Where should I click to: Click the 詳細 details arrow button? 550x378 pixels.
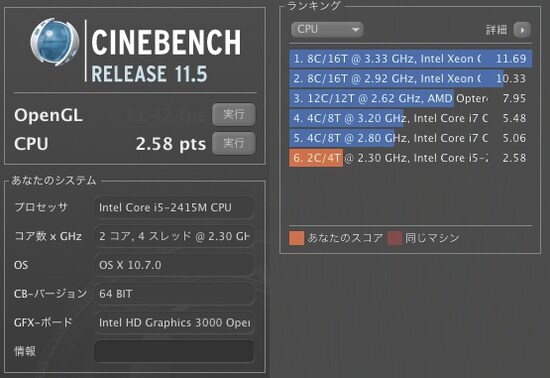[x=522, y=30]
